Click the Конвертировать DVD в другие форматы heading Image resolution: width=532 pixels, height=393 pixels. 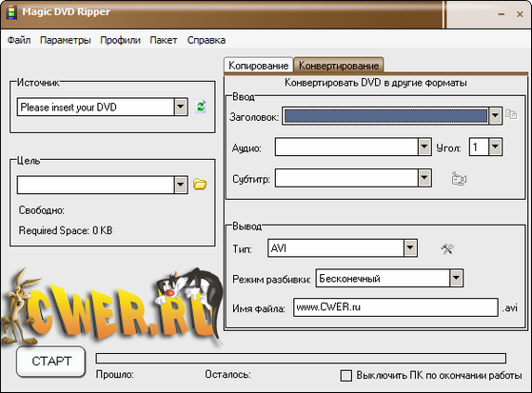(x=376, y=83)
